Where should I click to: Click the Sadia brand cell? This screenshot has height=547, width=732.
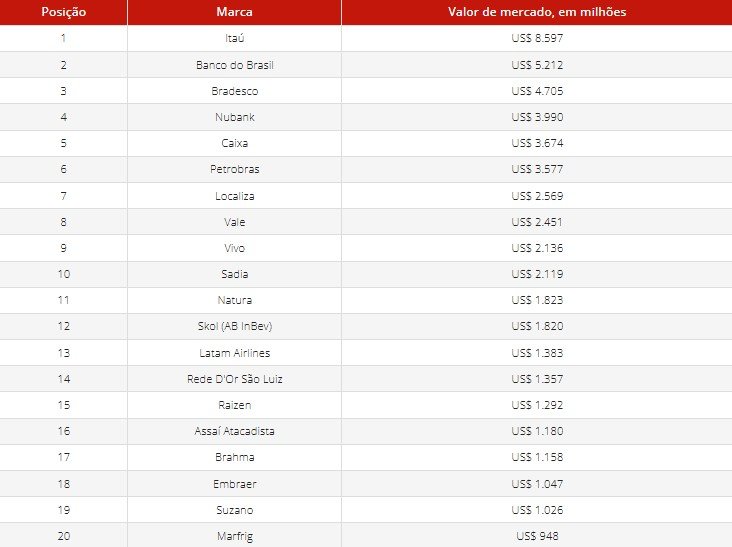pos(234,274)
